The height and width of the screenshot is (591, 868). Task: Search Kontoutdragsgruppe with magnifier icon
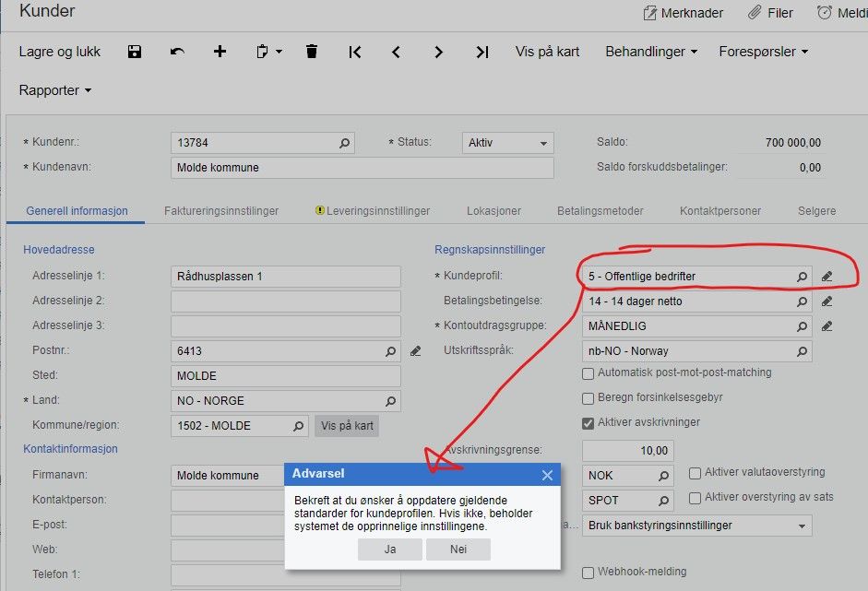pyautogui.click(x=802, y=326)
